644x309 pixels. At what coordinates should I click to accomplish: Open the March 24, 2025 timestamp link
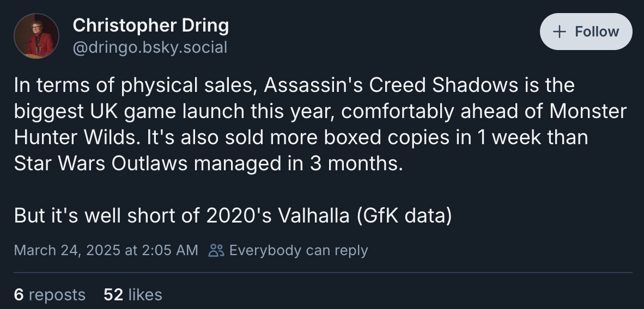point(106,250)
